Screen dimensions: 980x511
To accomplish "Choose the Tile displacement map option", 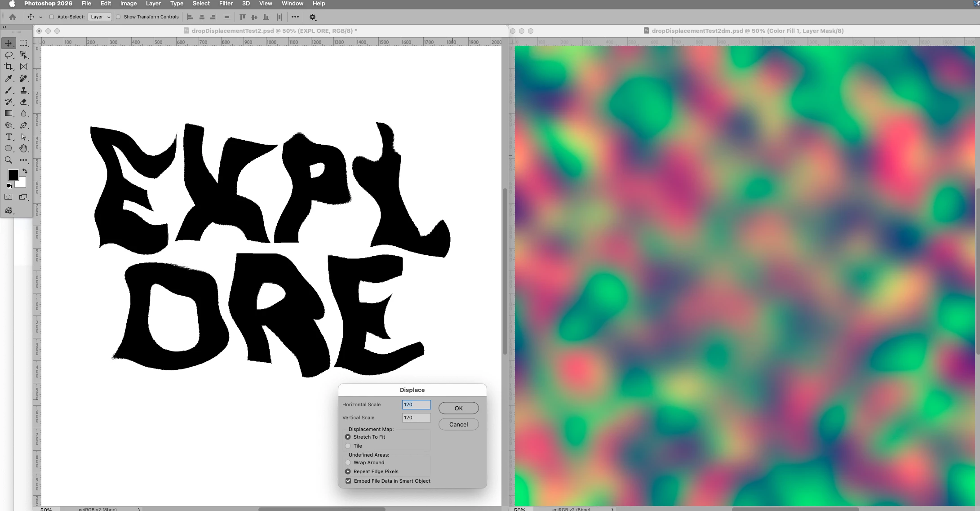I will point(348,446).
